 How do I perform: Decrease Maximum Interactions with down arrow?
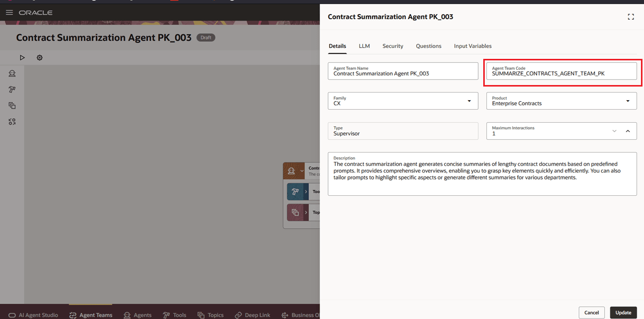(614, 131)
